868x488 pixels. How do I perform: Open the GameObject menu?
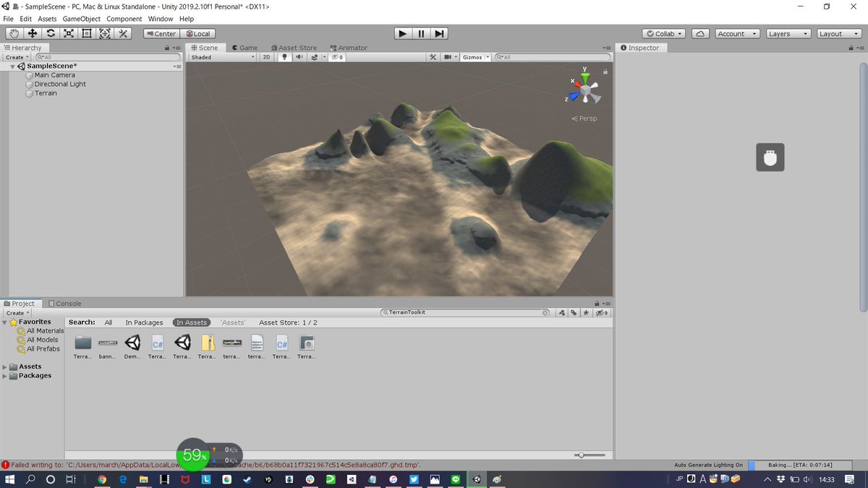coord(82,18)
